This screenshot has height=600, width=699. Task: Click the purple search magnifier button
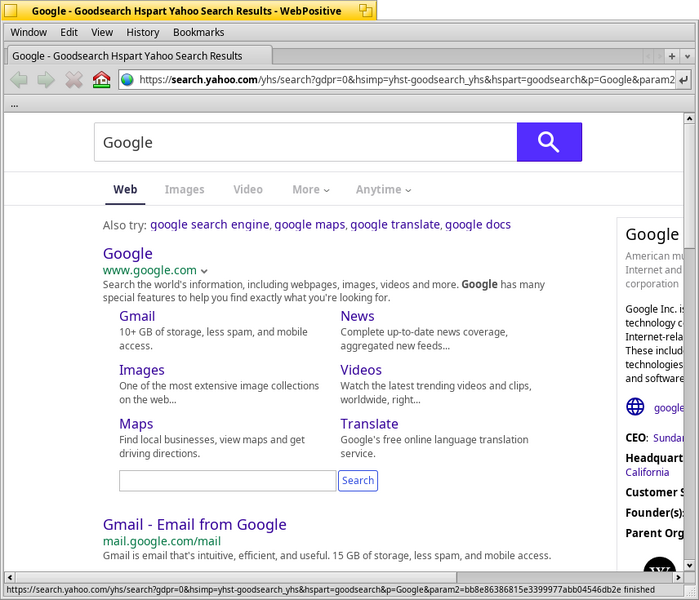(549, 142)
